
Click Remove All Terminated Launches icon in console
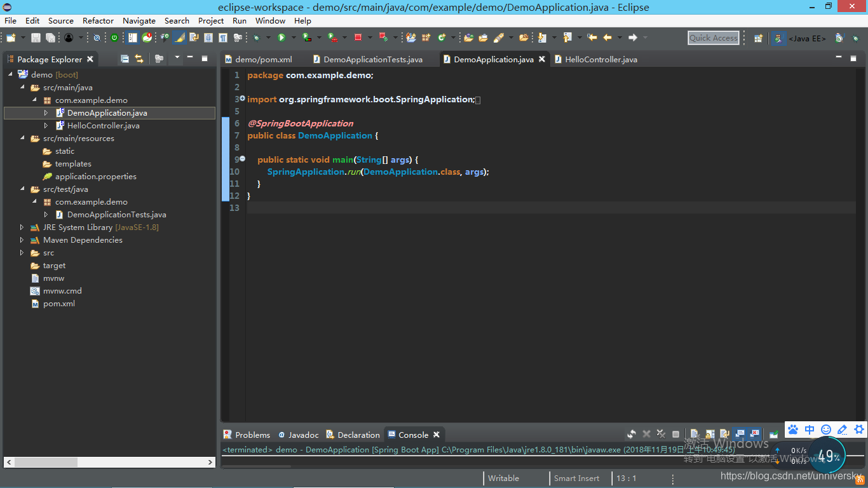[662, 434]
